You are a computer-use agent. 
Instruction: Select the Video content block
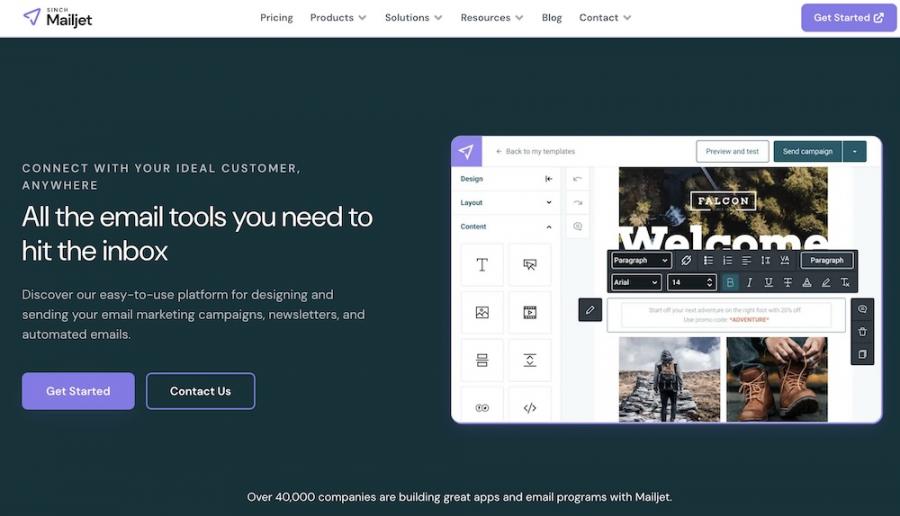pos(530,312)
